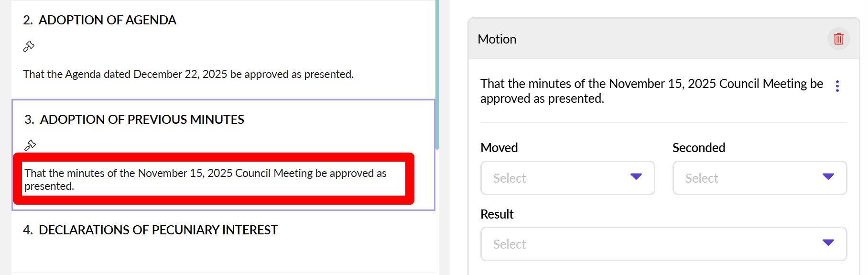
Task: Click the highlighted November 15 minutes motion
Action: click(x=206, y=179)
